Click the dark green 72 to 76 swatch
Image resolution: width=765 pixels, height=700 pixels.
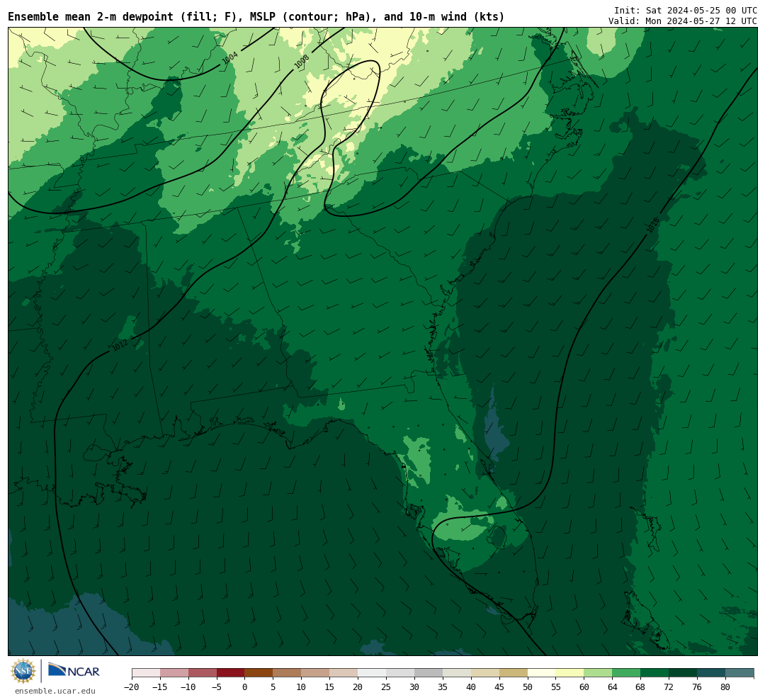(683, 673)
